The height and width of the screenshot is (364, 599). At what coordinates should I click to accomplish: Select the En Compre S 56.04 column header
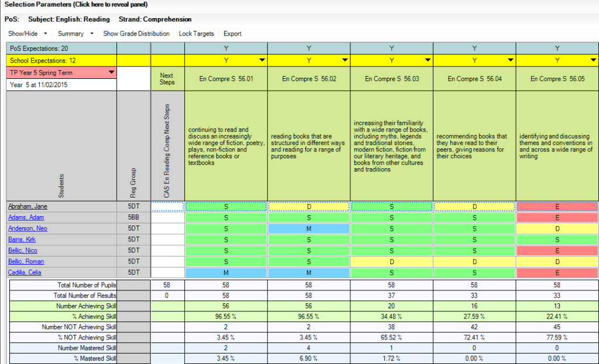pyautogui.click(x=474, y=79)
